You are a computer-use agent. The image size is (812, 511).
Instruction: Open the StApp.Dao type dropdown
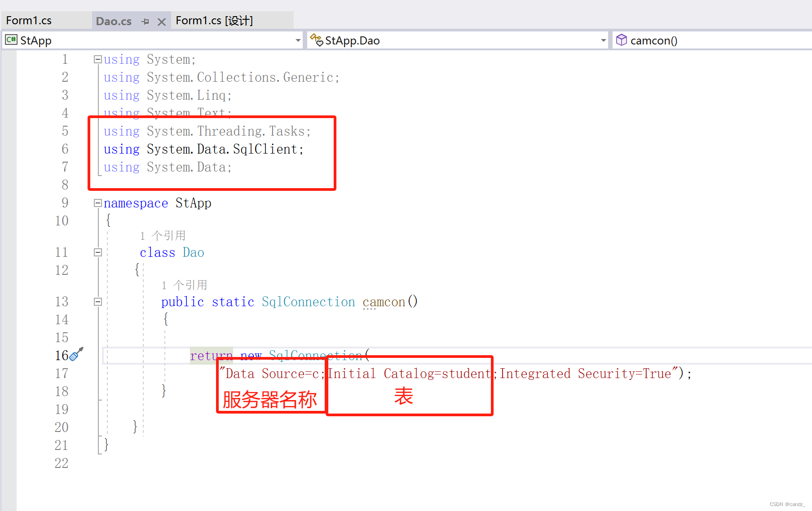pos(603,40)
